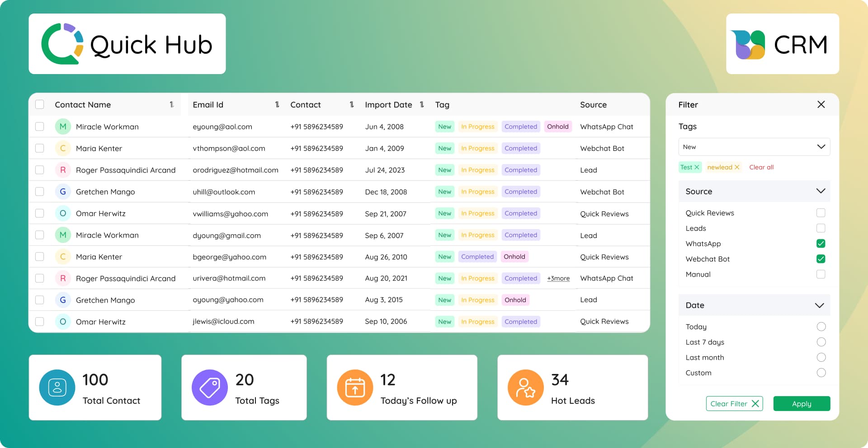Enable the Quick Reviews source checkbox
The height and width of the screenshot is (448, 868).
click(821, 212)
